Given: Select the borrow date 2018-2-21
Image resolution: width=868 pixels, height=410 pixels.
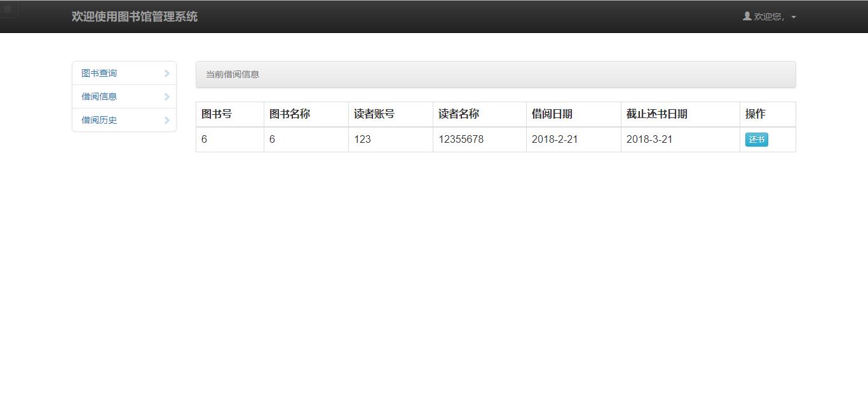Looking at the screenshot, I should [x=574, y=140].
